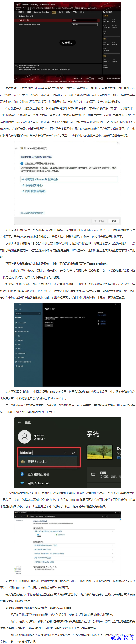Select 激活 in Settings sidebar

[x=18, y=349]
